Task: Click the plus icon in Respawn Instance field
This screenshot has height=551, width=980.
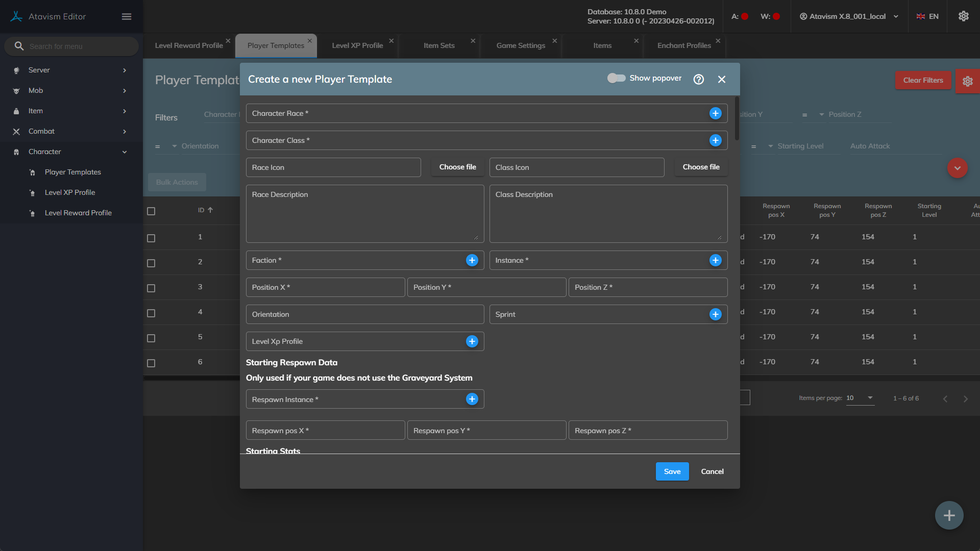Action: (x=472, y=399)
